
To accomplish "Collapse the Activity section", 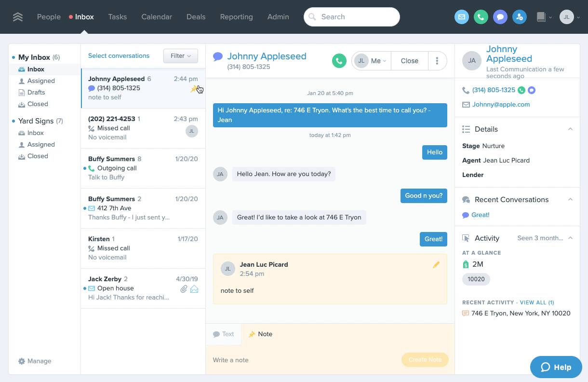I will [x=570, y=238].
